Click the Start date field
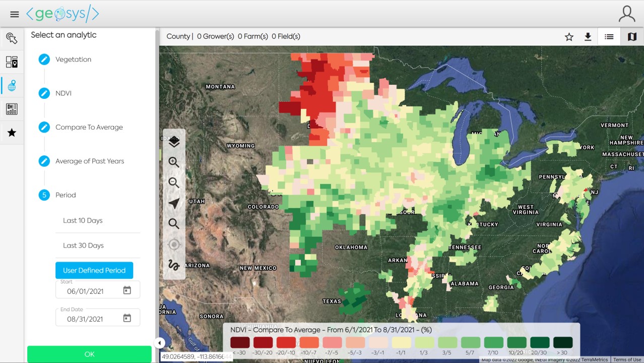 point(98,290)
